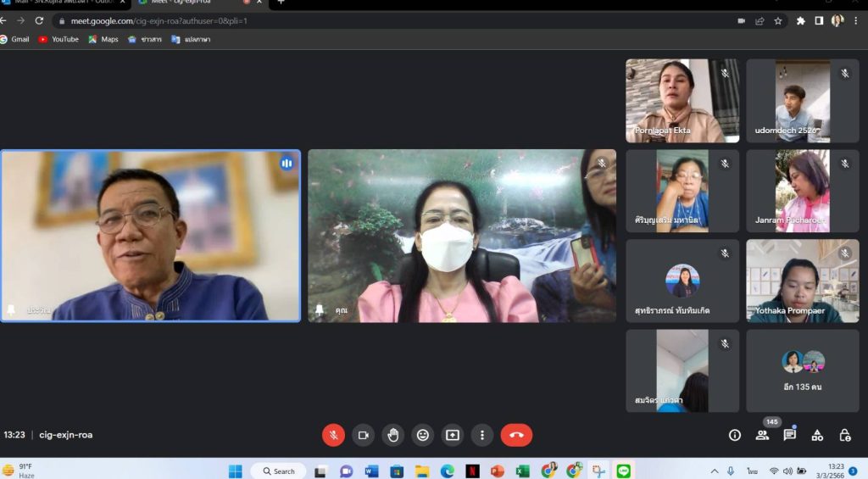Click the Present now screen share button
The width and height of the screenshot is (868, 479).
453,435
